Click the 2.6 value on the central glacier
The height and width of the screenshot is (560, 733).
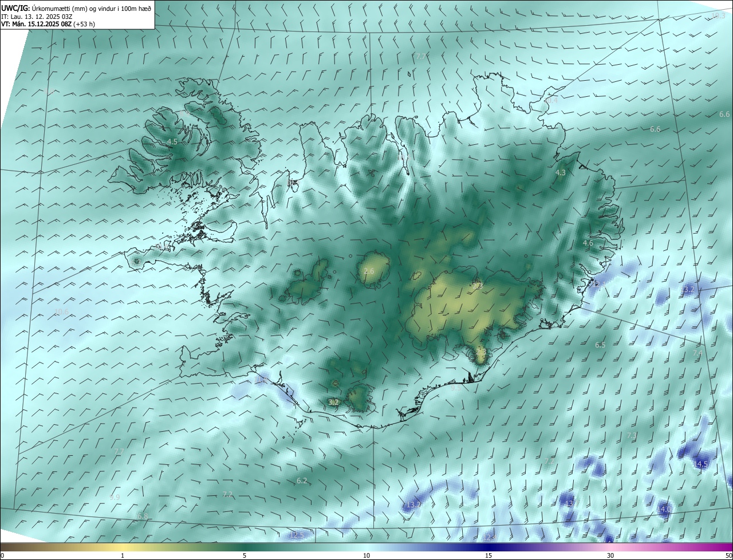pos(369,271)
